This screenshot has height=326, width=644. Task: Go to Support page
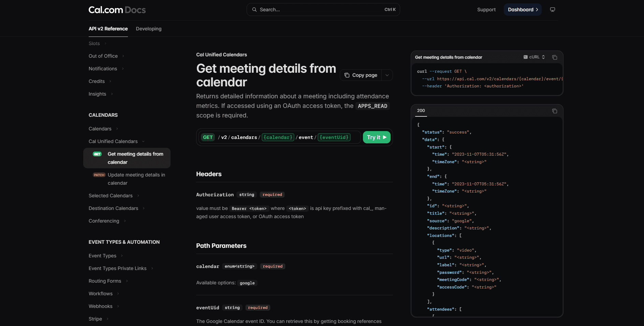pyautogui.click(x=486, y=10)
